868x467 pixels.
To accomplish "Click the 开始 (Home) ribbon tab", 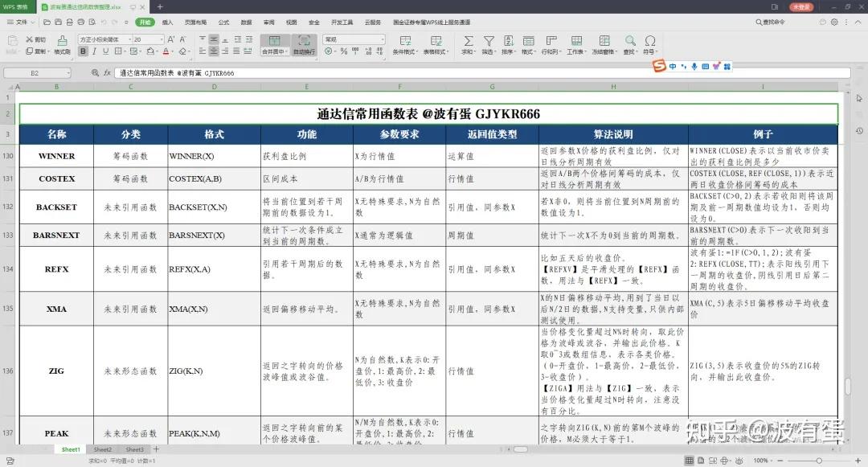I will (x=145, y=23).
